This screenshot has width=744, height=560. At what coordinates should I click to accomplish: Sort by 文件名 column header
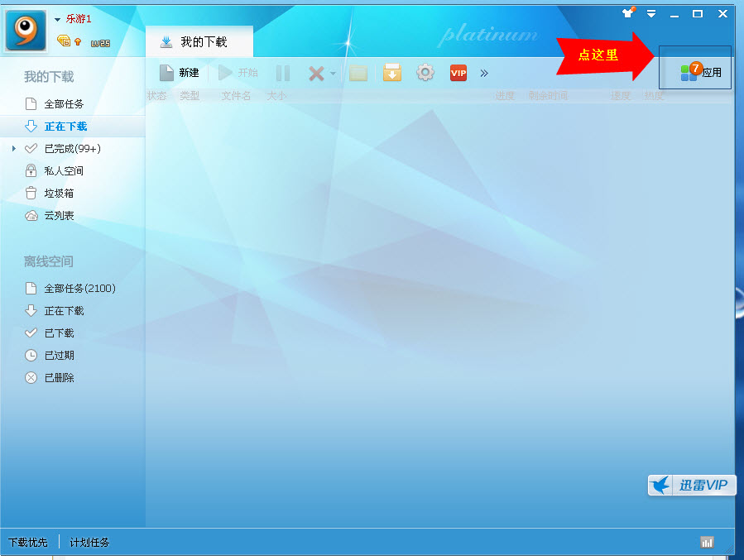(x=236, y=96)
